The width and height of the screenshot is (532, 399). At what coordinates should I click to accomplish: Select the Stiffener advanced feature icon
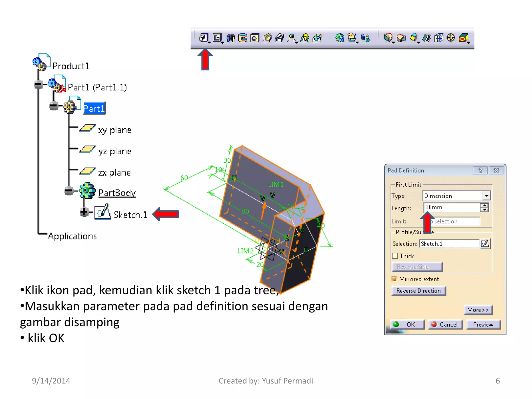292,38
